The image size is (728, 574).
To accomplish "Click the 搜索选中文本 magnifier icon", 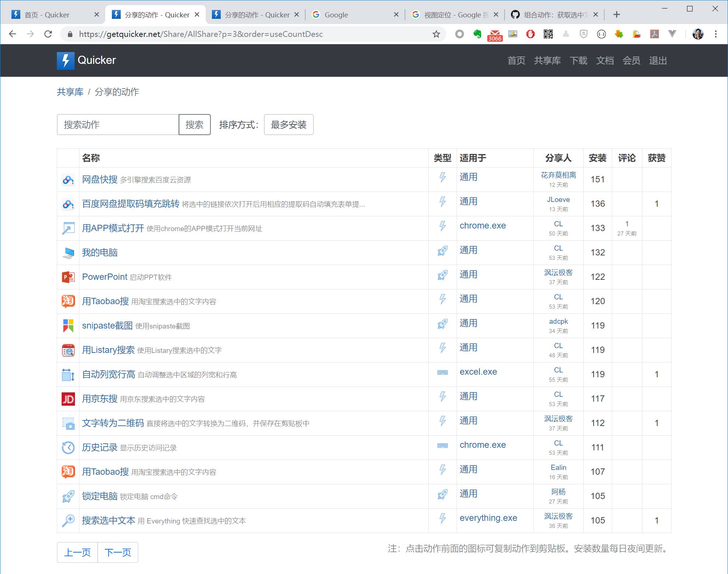I will 68,520.
